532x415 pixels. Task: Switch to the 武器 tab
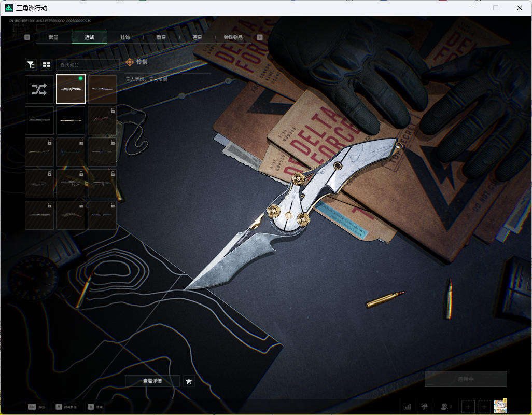click(x=53, y=37)
